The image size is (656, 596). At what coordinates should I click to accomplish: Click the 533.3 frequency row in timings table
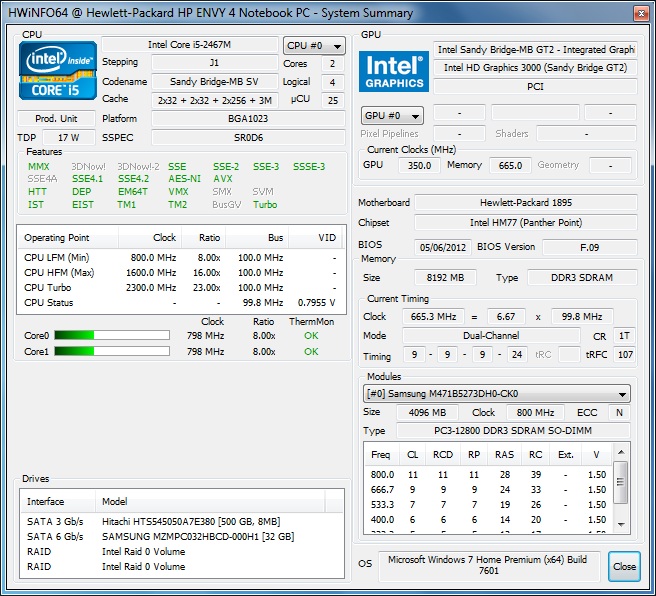(488, 504)
